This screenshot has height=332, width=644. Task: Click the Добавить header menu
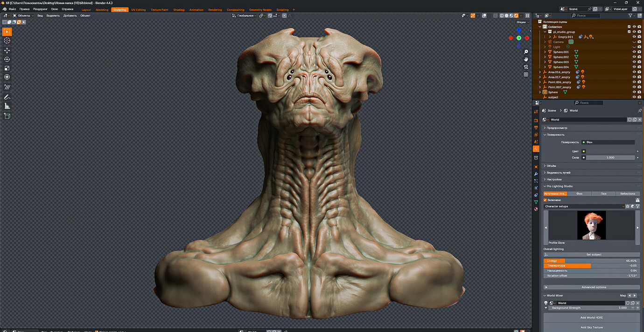point(70,15)
